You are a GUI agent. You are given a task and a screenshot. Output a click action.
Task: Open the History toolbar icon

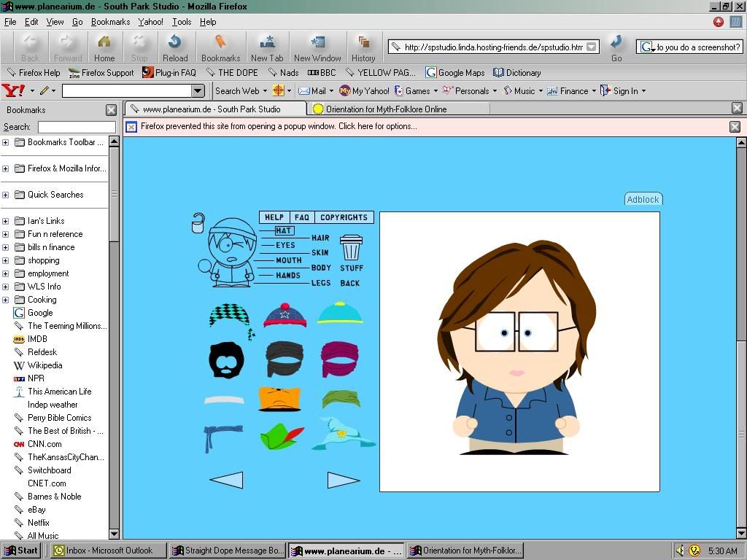click(x=363, y=47)
